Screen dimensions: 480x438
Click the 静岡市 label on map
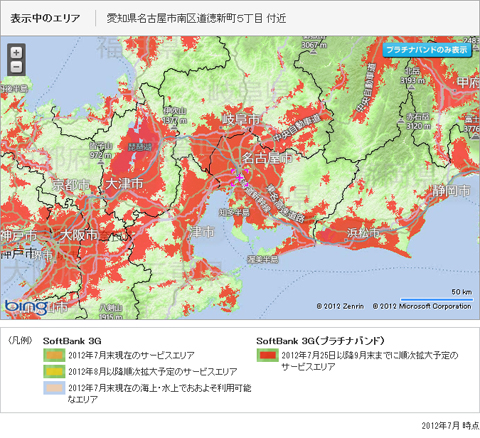point(451,191)
